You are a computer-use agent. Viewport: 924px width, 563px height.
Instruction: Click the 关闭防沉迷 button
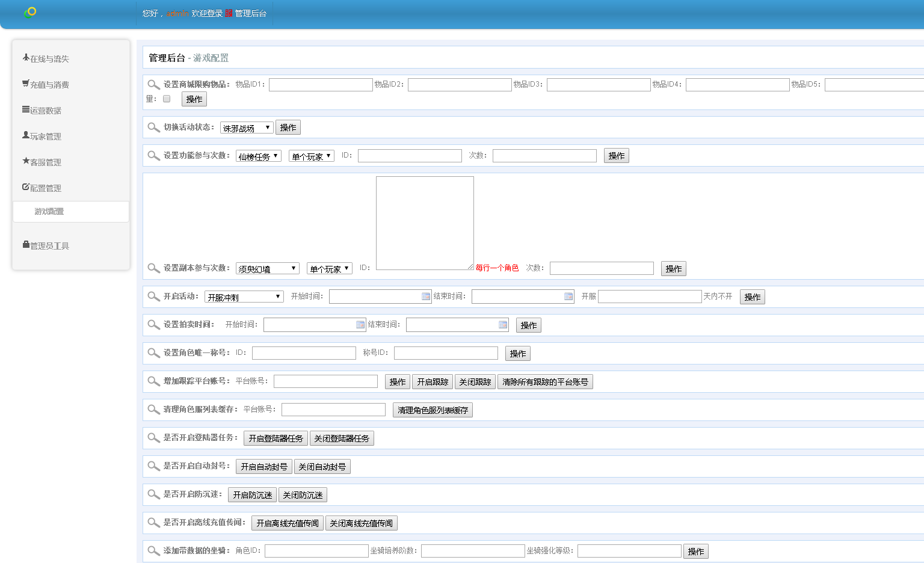(303, 495)
